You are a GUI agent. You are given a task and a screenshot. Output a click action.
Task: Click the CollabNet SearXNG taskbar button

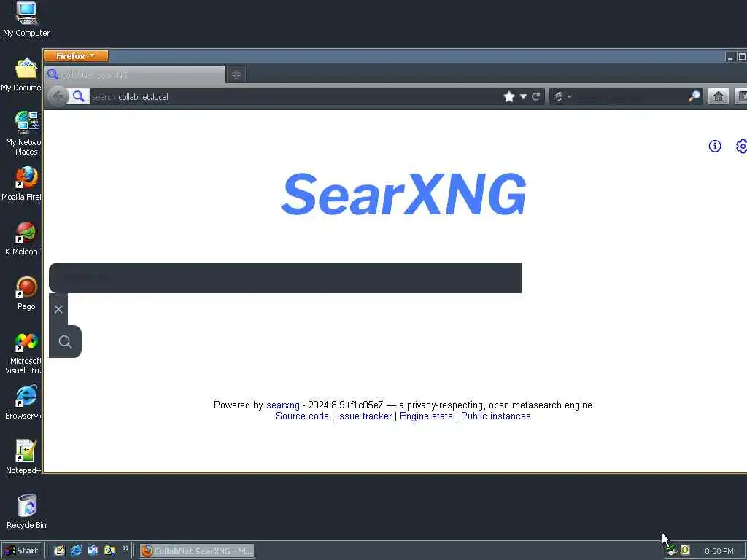click(x=197, y=551)
